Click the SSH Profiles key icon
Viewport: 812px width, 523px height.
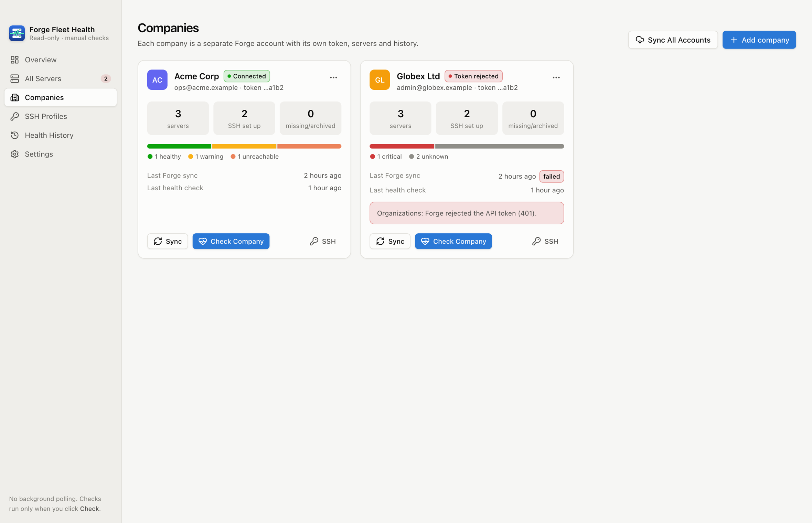point(15,117)
